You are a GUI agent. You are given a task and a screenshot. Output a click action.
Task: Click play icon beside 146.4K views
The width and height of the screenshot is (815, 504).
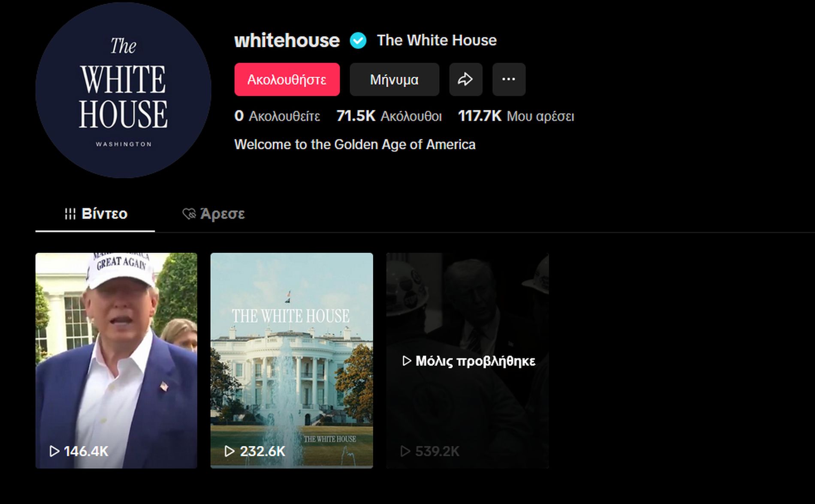(x=54, y=451)
